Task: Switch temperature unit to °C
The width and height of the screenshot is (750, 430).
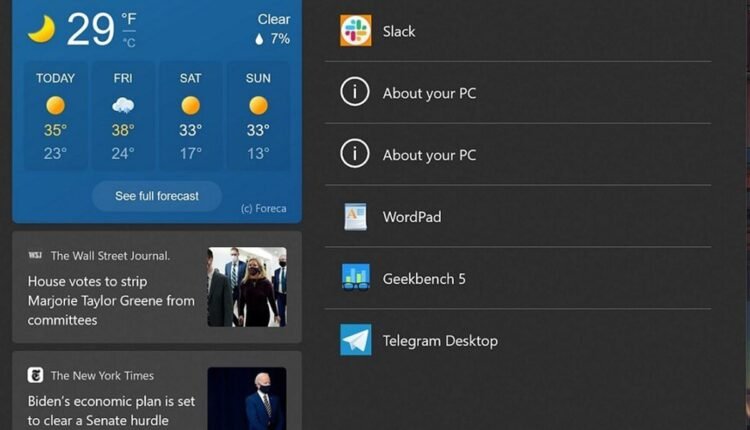Action: [129, 42]
